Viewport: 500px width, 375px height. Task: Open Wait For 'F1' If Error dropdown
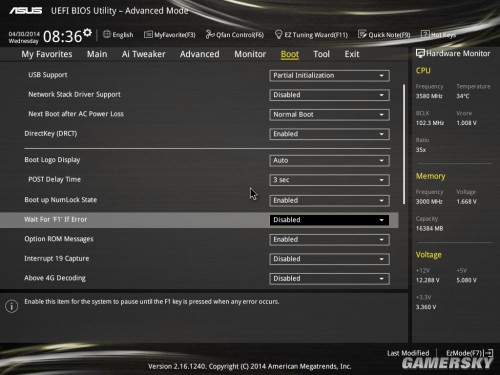(329, 220)
